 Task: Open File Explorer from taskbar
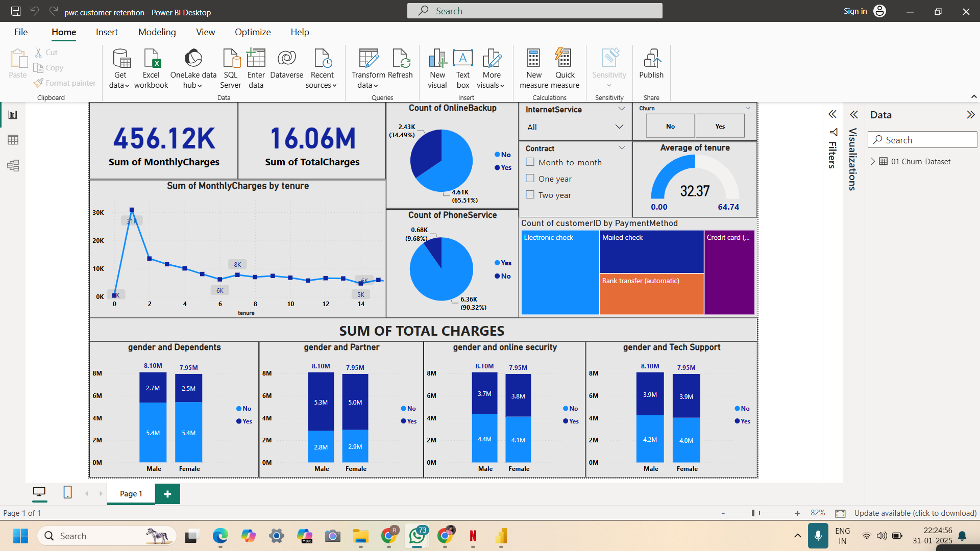click(x=361, y=536)
